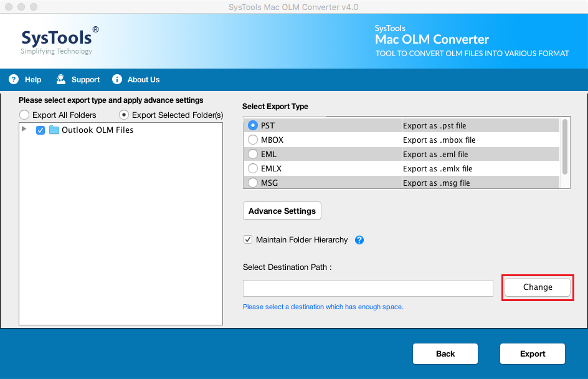Expand the Outlook OLM Files tree node

click(x=24, y=130)
